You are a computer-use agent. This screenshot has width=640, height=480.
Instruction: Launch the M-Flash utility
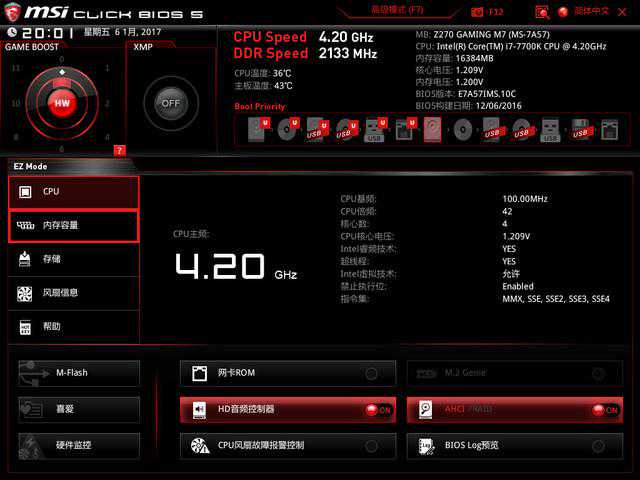coord(78,373)
